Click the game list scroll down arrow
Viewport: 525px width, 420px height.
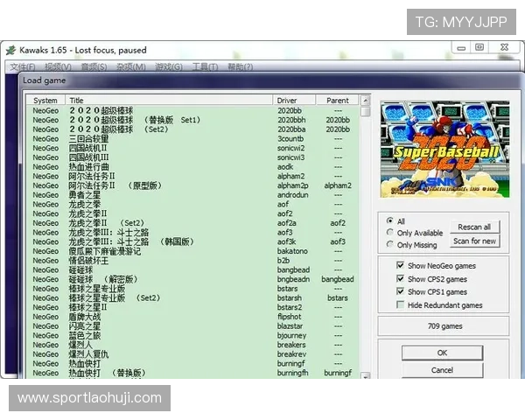365,376
